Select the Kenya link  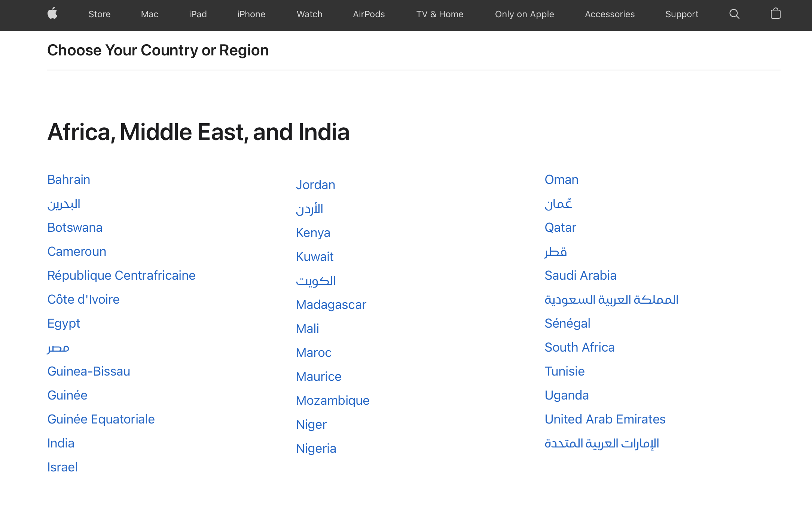313,233
